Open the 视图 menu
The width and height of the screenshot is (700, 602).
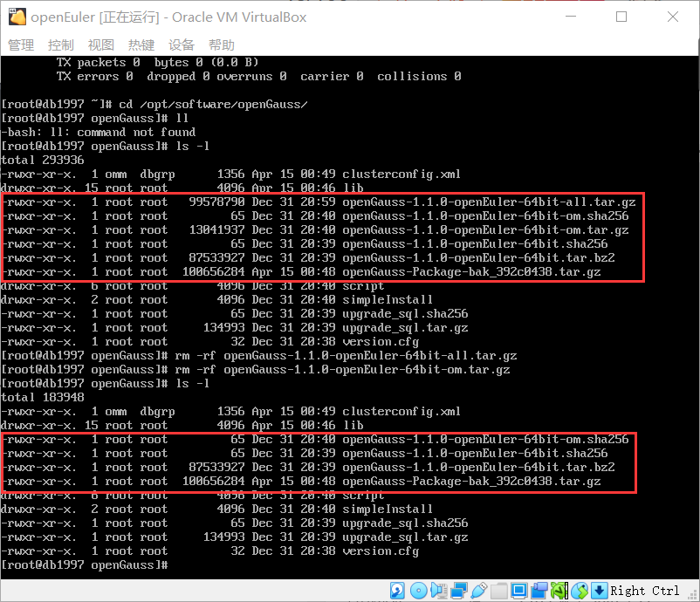tap(101, 45)
